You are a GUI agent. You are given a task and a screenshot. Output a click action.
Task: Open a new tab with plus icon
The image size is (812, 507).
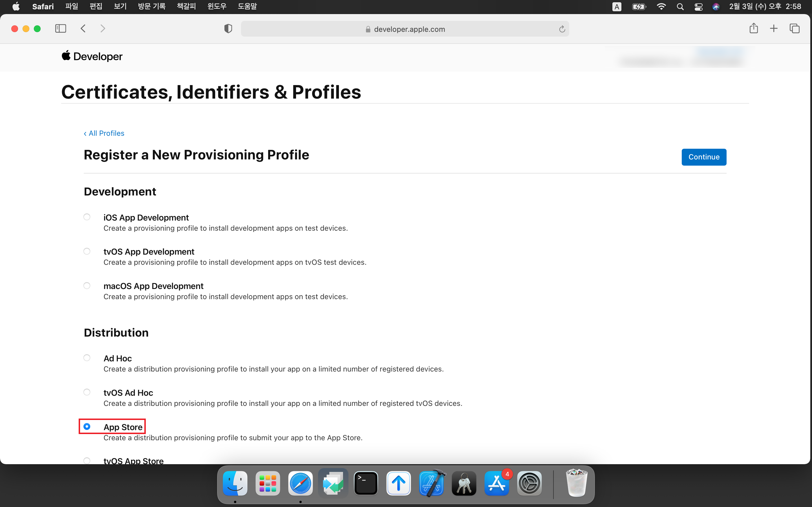pos(774,28)
